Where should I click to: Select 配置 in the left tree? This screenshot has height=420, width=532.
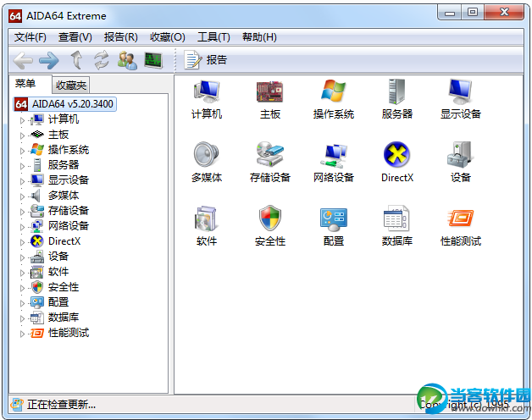tap(58, 302)
